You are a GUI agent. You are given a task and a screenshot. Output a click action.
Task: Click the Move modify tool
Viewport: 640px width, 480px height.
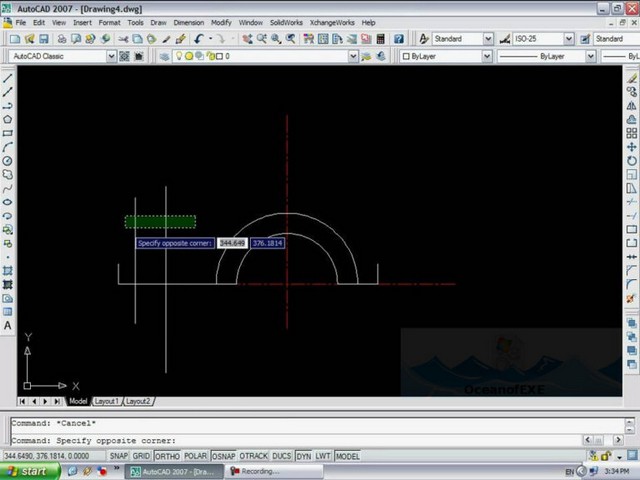pyautogui.click(x=631, y=147)
